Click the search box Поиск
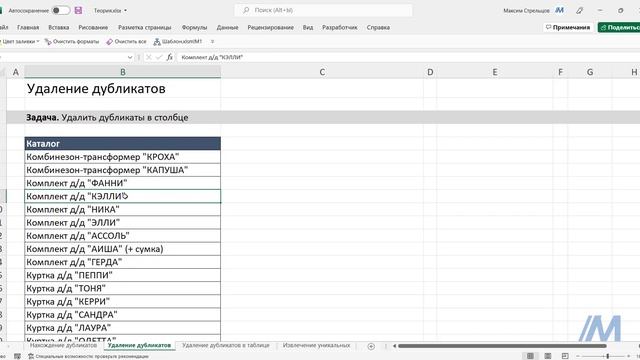This screenshot has height=360, width=640. (323, 10)
